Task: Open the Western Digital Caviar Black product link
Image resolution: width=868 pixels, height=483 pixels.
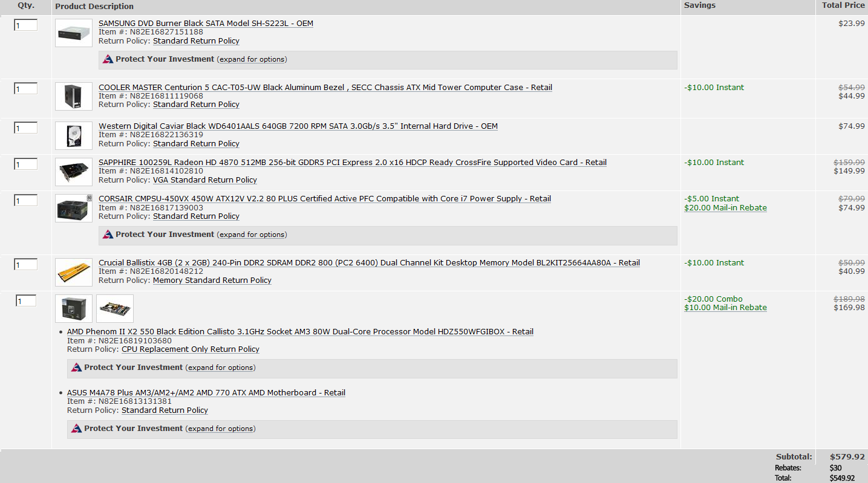Action: (298, 126)
